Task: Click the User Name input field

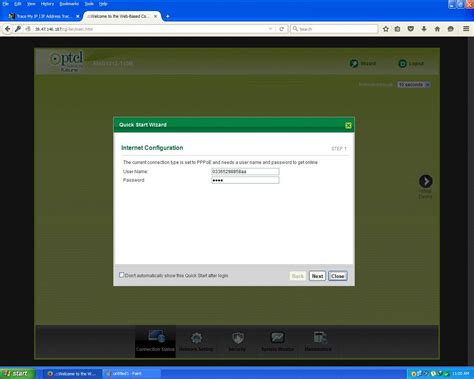Action: click(x=245, y=171)
